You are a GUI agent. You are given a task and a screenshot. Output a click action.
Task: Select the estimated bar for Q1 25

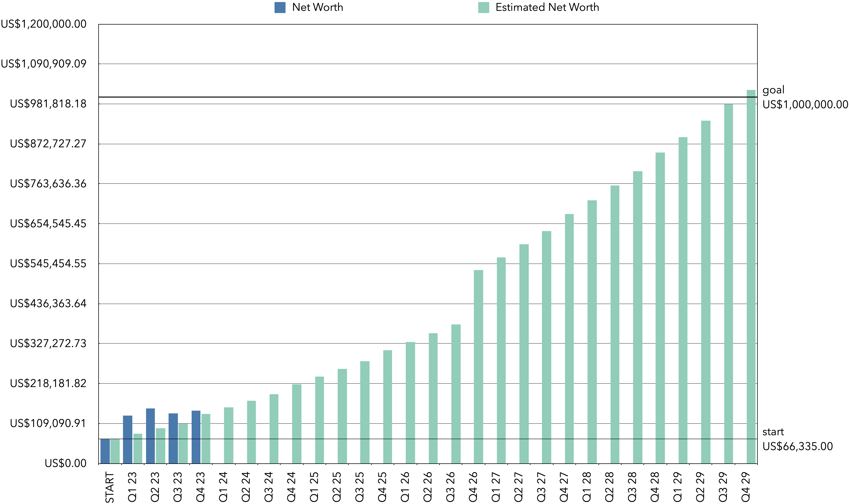(x=319, y=420)
